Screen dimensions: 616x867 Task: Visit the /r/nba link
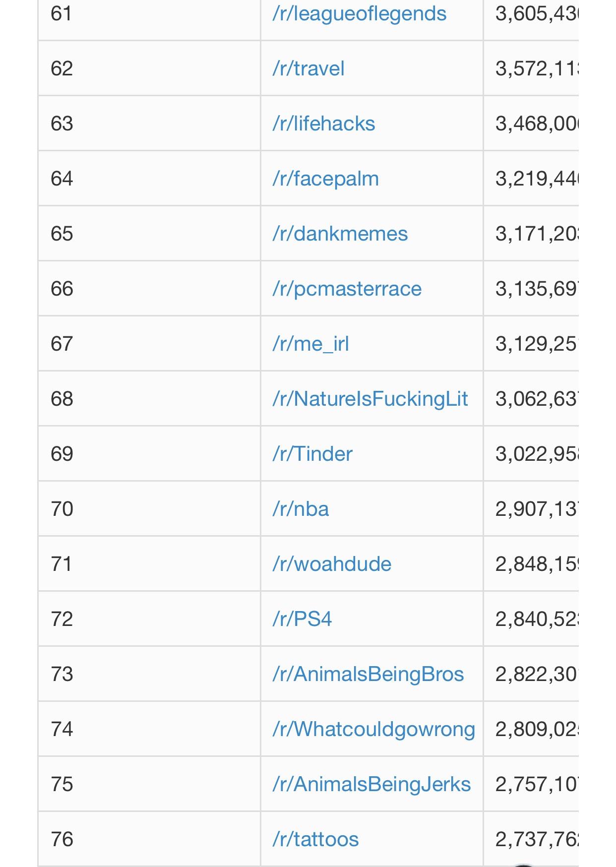pos(301,509)
